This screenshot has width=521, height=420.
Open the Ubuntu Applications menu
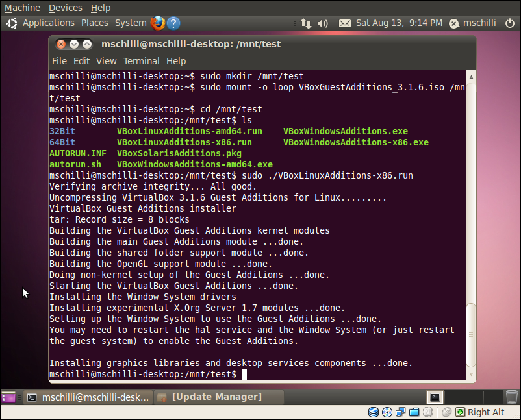point(49,23)
